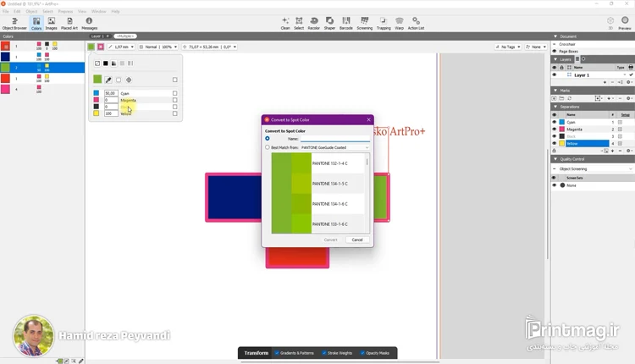Select the Warp tool
This screenshot has height=364, width=635.
tap(400, 24)
